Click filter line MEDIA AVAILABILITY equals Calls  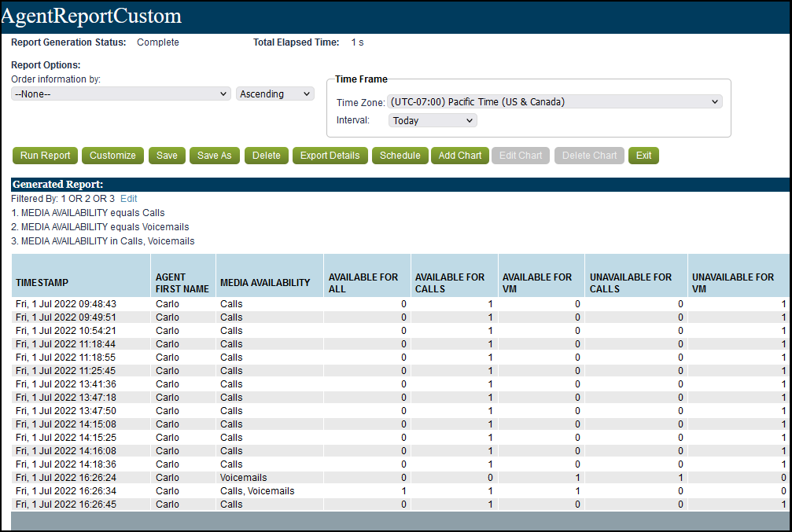(x=88, y=213)
